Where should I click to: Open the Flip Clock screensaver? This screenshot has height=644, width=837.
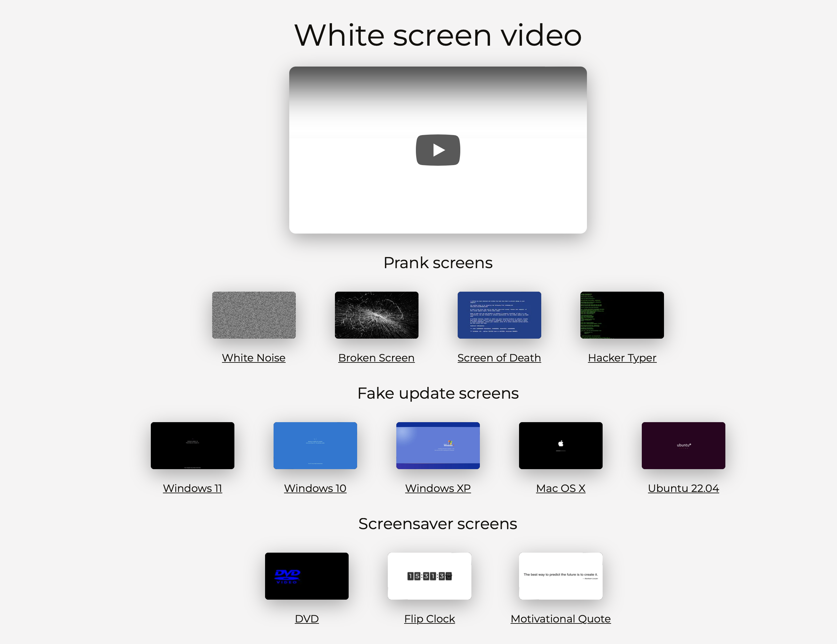[x=430, y=618]
